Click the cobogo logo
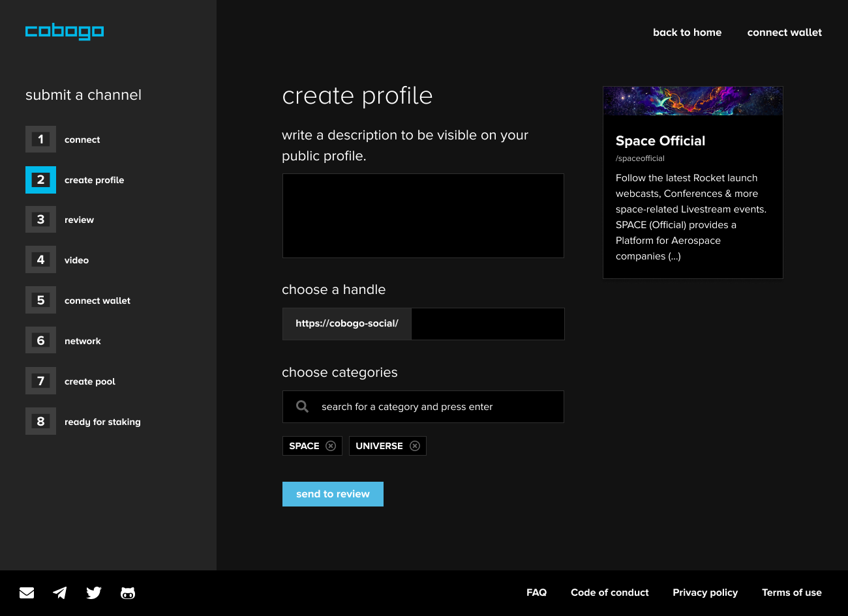 (x=65, y=31)
